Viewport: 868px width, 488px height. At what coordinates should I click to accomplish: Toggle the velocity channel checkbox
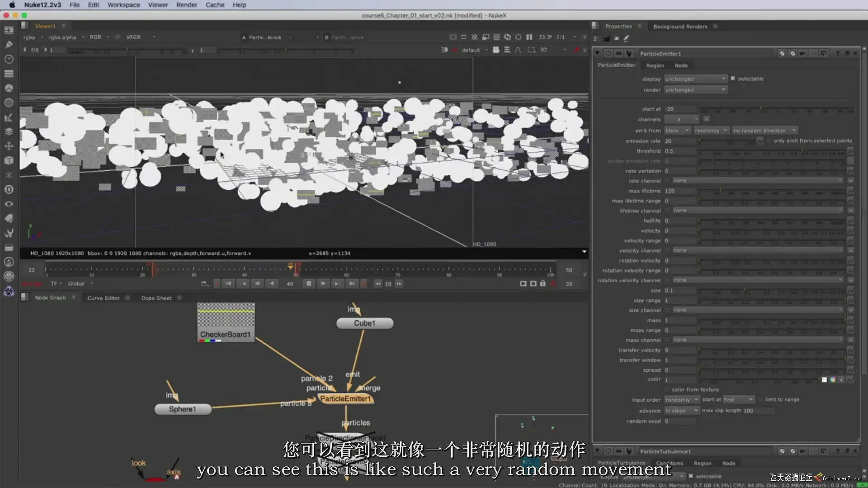click(667, 250)
